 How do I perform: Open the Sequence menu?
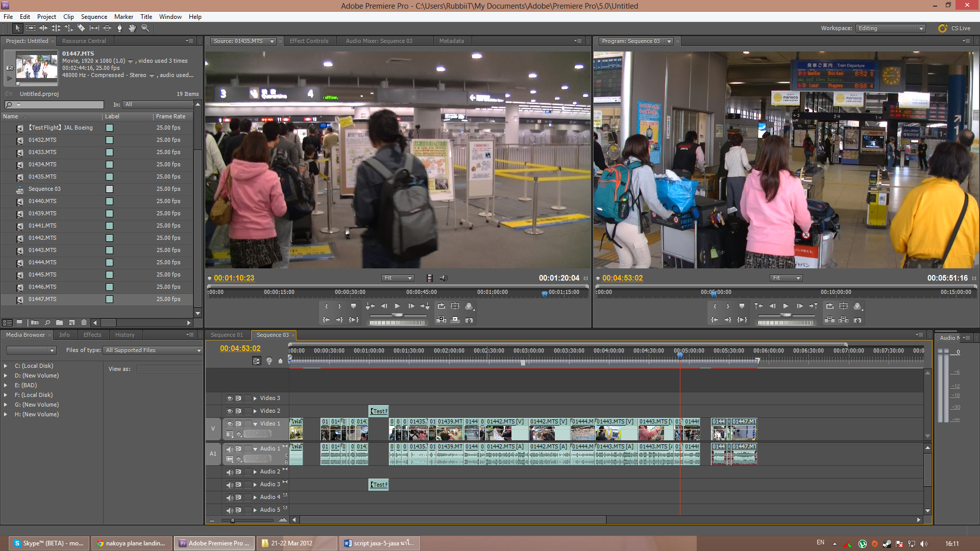[94, 17]
